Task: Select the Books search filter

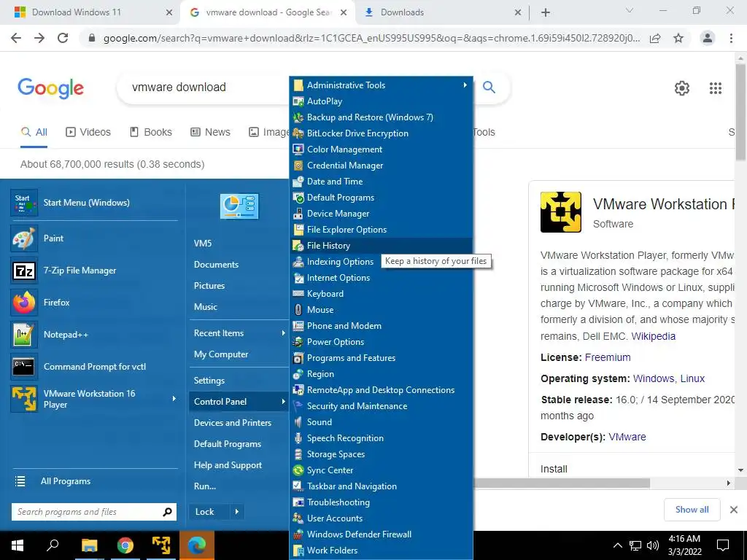Action: click(151, 132)
